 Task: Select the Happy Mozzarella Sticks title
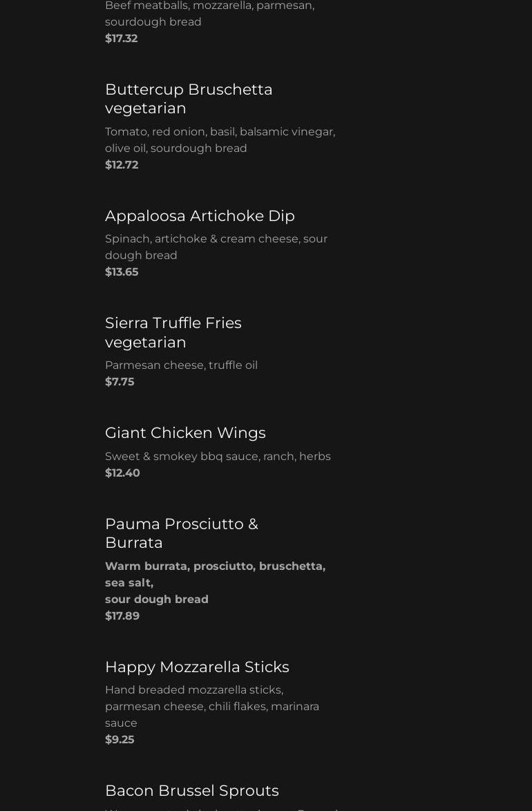tap(197, 667)
